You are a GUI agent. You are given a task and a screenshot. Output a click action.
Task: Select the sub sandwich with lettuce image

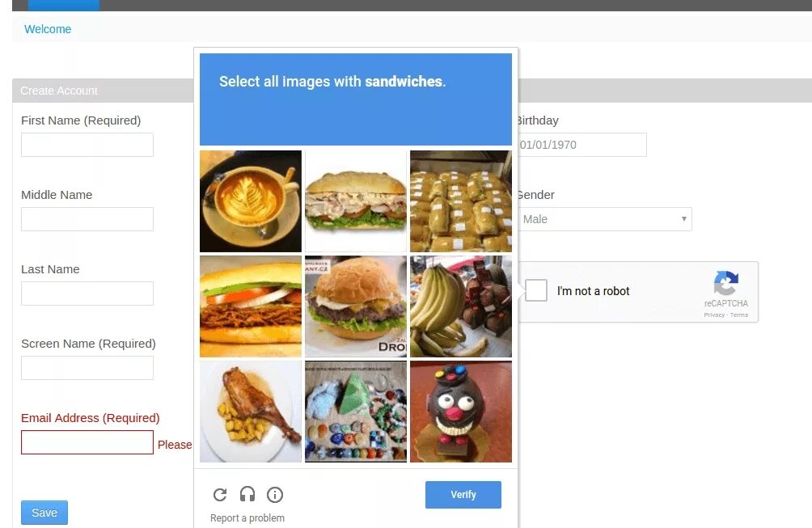point(356,201)
